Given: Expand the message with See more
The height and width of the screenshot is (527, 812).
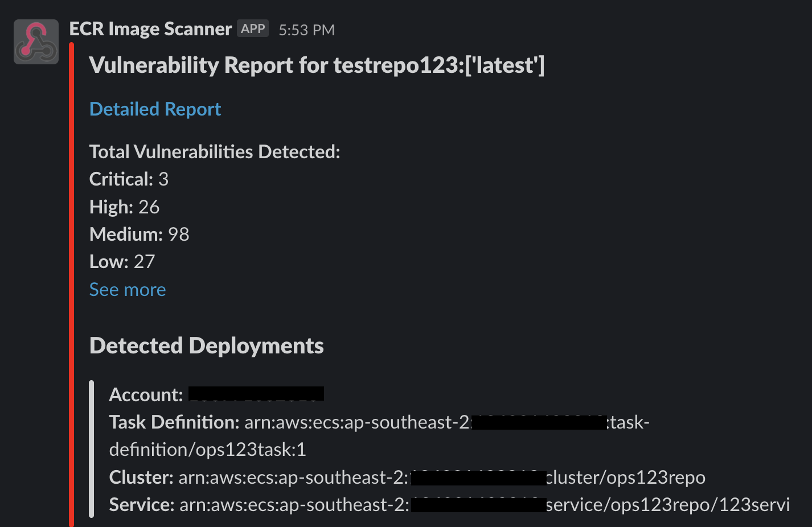Looking at the screenshot, I should [128, 290].
